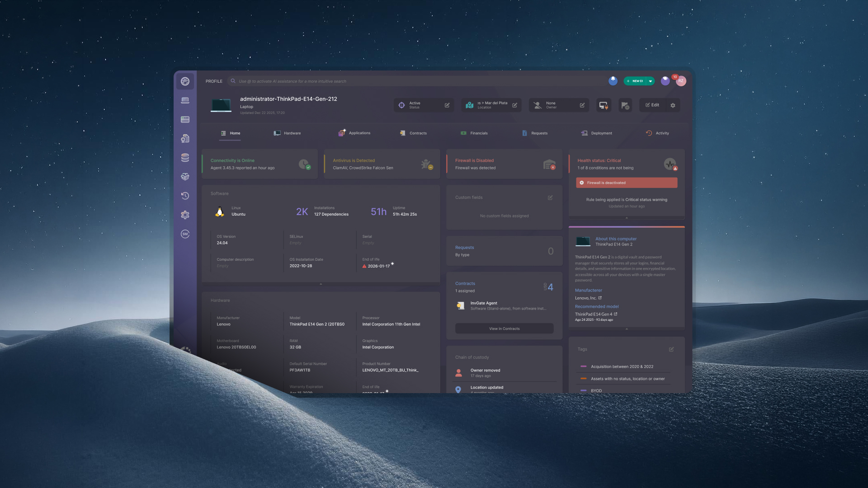Click the flag with minus icon

point(625,105)
